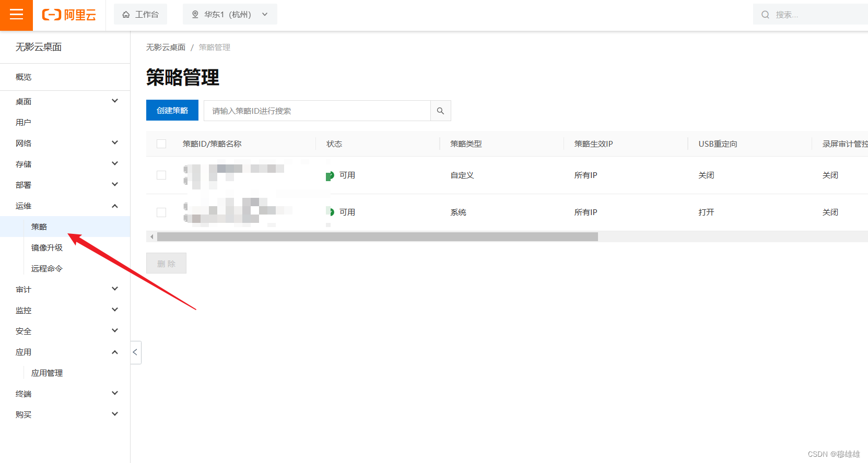The image size is (868, 463).
Task: Click the horizontal scrollbar thumb of table
Action: click(x=378, y=237)
